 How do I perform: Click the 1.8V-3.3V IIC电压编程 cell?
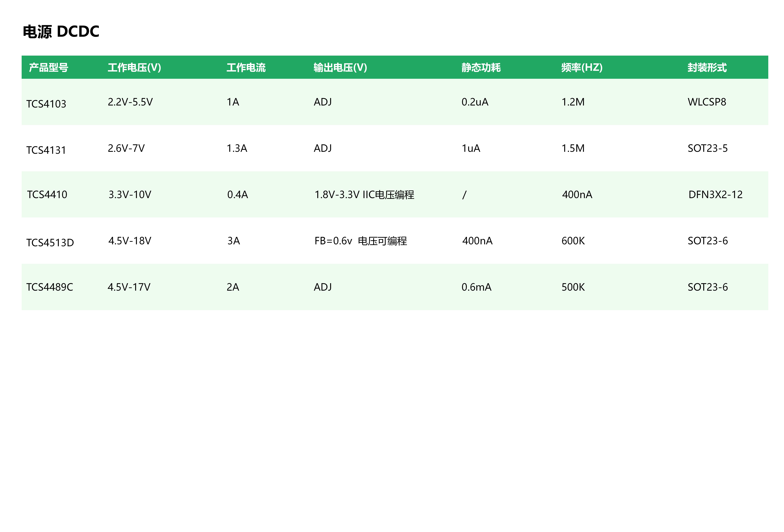point(364,195)
